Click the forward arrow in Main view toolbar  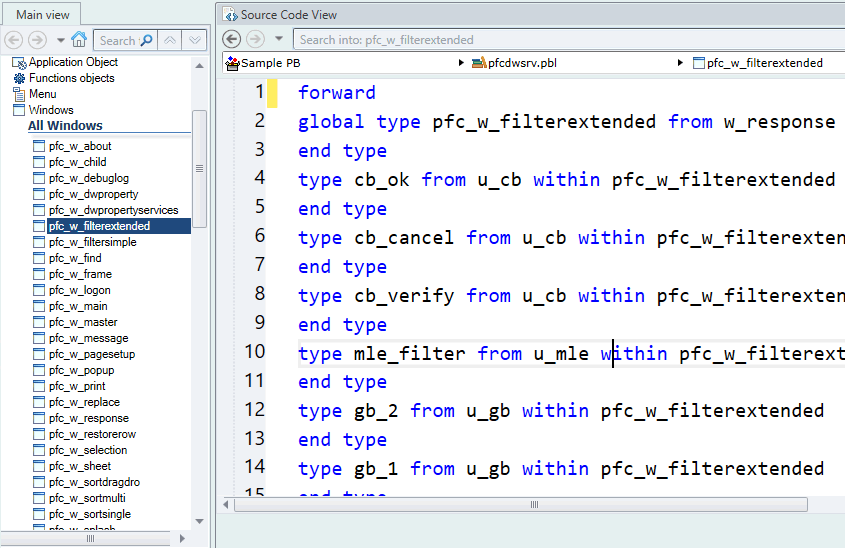point(37,40)
